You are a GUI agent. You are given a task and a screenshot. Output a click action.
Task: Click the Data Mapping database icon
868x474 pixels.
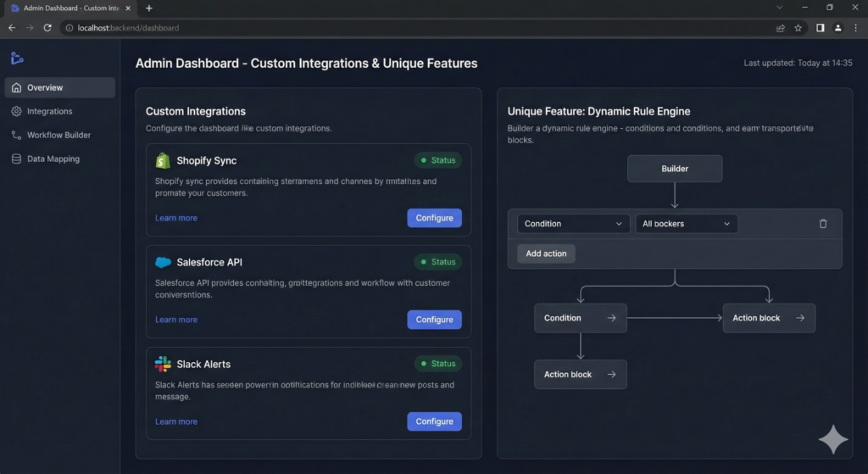click(x=17, y=159)
